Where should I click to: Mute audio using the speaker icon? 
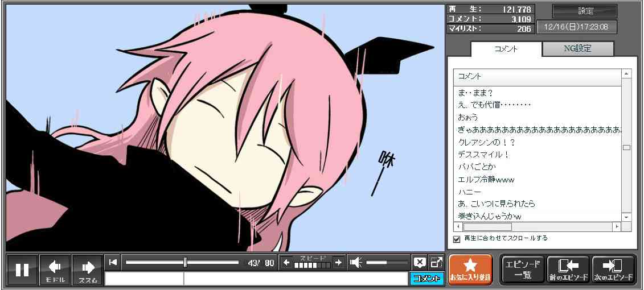coord(356,262)
